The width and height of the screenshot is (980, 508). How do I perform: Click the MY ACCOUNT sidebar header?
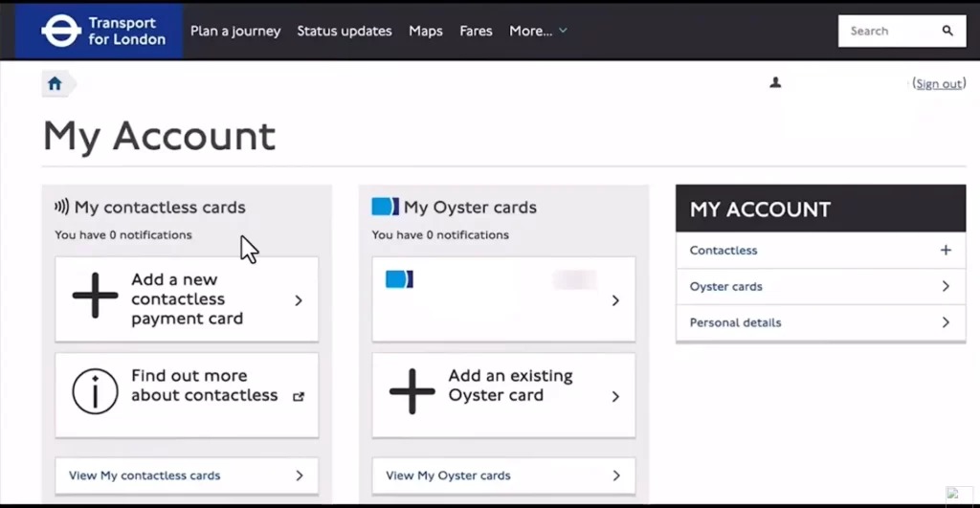[820, 209]
